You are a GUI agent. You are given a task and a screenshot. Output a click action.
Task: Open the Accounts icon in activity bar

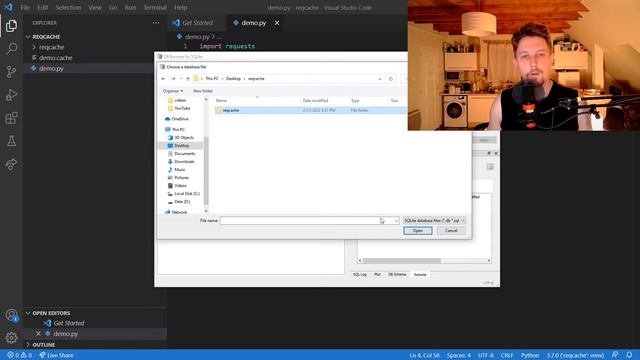(x=11, y=316)
